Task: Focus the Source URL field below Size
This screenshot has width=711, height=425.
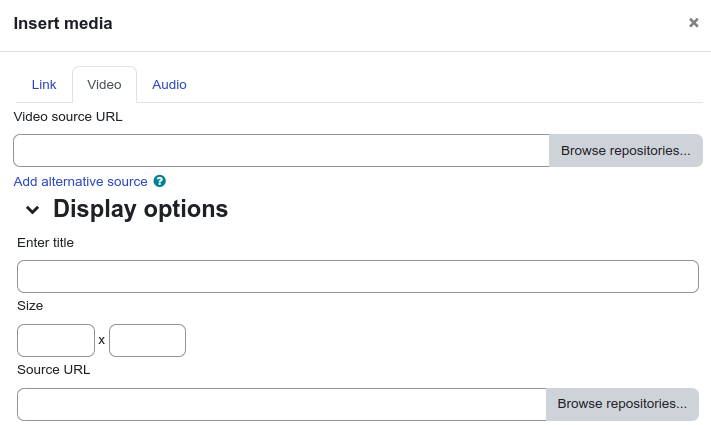Action: pos(282,404)
